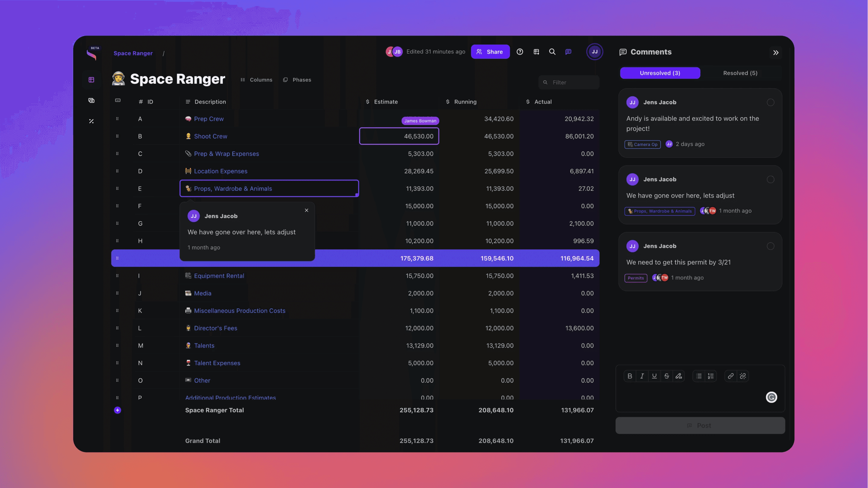Apply bold formatting in comment editor
The height and width of the screenshot is (488, 868).
[629, 376]
